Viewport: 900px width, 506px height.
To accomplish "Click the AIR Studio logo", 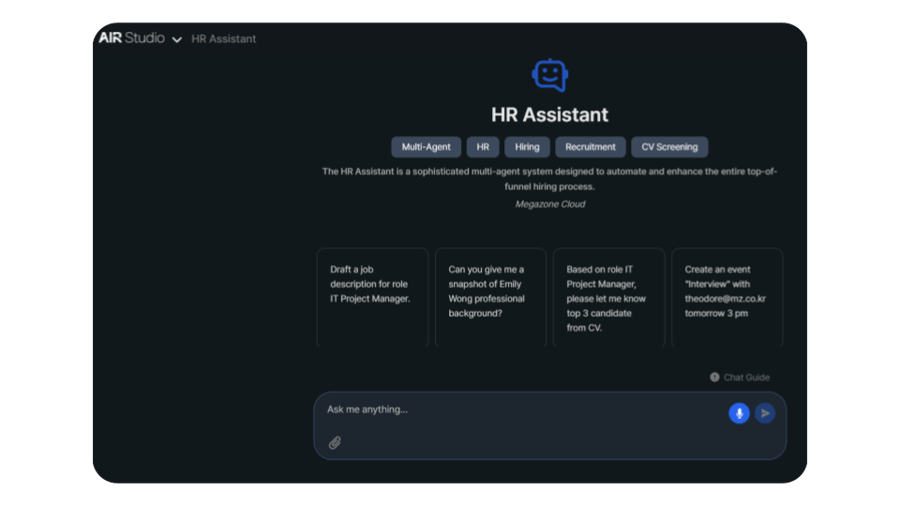I will point(131,38).
